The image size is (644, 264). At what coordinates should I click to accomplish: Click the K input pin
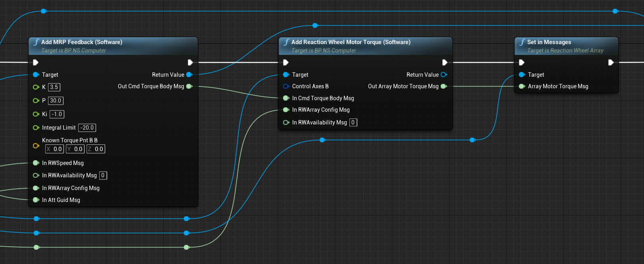point(36,87)
